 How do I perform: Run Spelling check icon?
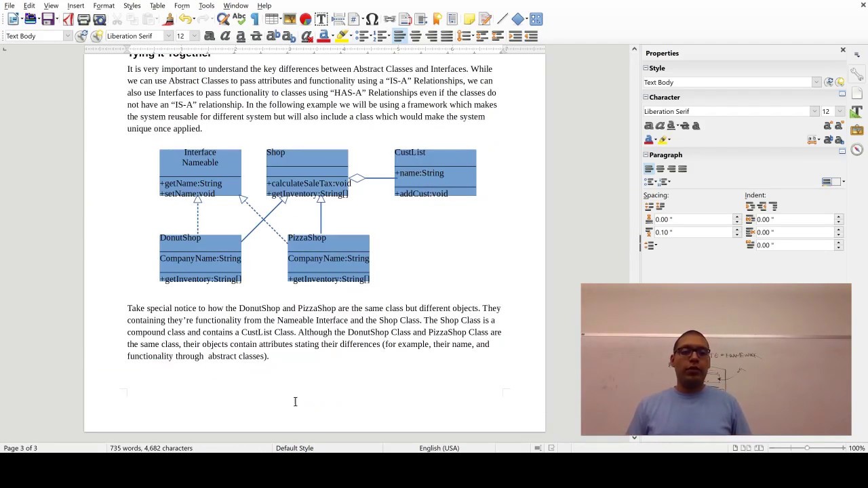[x=239, y=19]
